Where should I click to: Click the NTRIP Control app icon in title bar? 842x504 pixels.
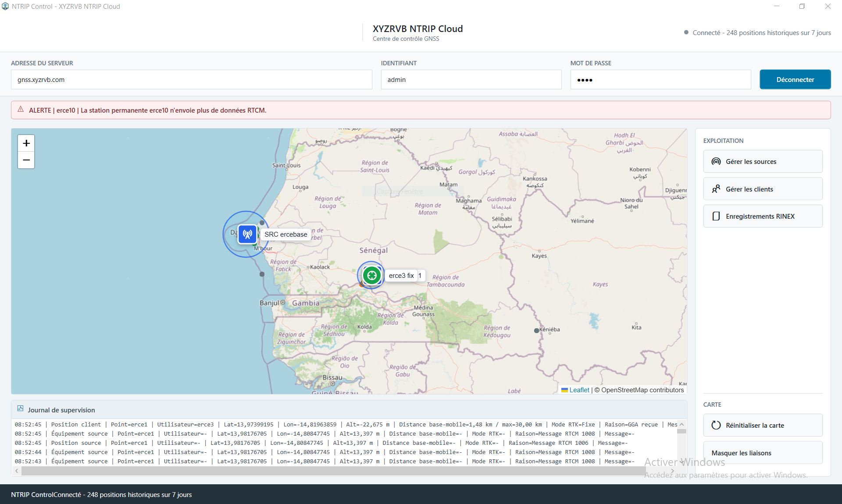pyautogui.click(x=5, y=6)
